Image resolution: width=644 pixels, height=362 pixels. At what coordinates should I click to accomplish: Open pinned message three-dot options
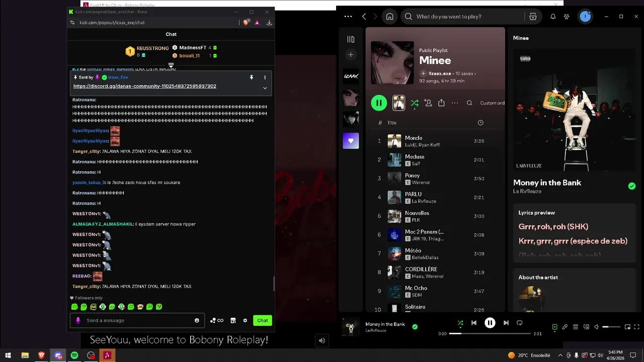coord(265,77)
